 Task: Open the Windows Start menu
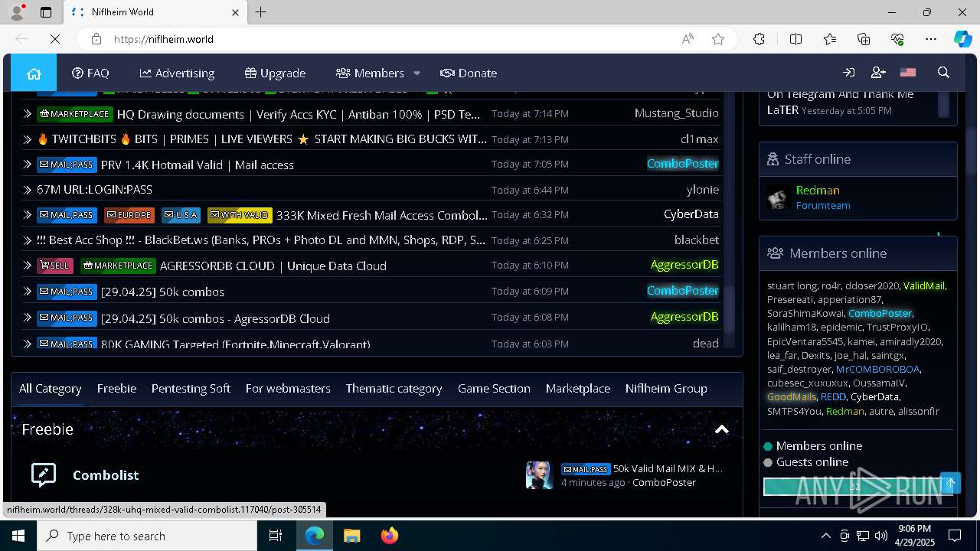point(18,536)
